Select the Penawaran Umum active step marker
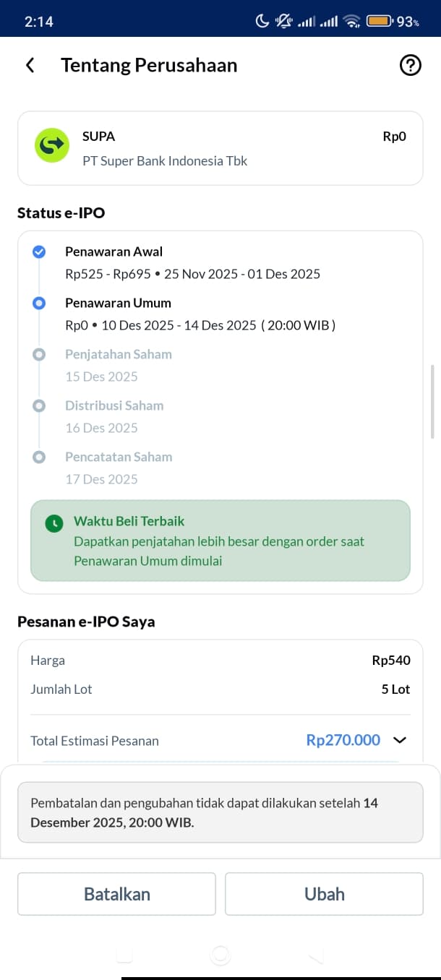The image size is (441, 980). (x=39, y=303)
